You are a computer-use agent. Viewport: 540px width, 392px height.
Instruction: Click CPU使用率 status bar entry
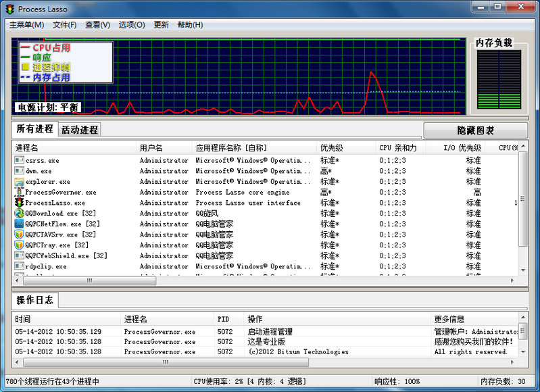[249, 381]
